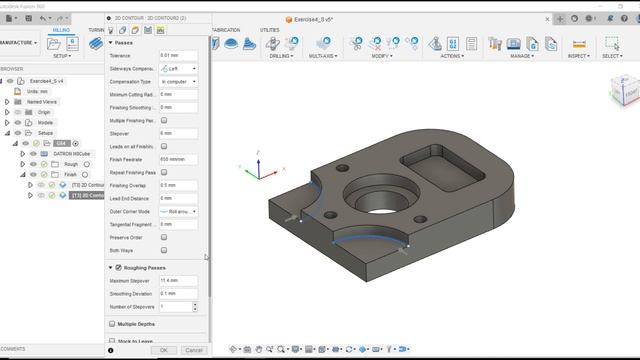This screenshot has width=640, height=360.
Task: Switch to the Milling tab
Action: (61, 30)
